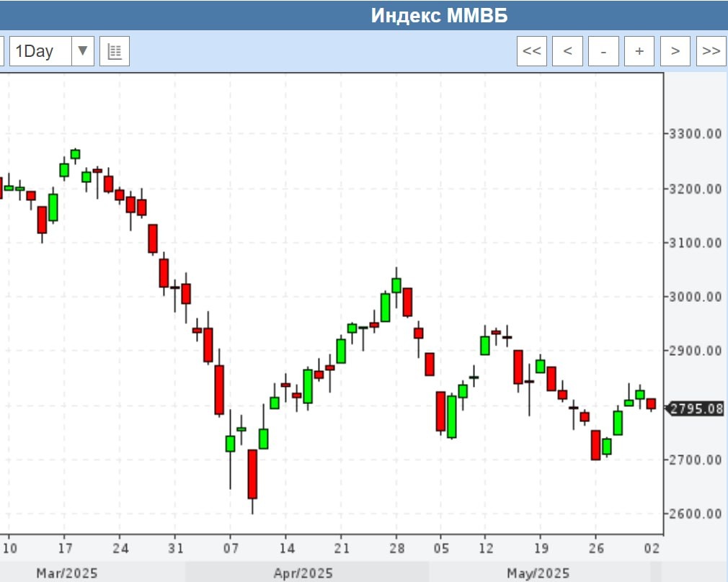Click the 2700.00 price axis label
This screenshot has height=582, width=728.
[695, 460]
